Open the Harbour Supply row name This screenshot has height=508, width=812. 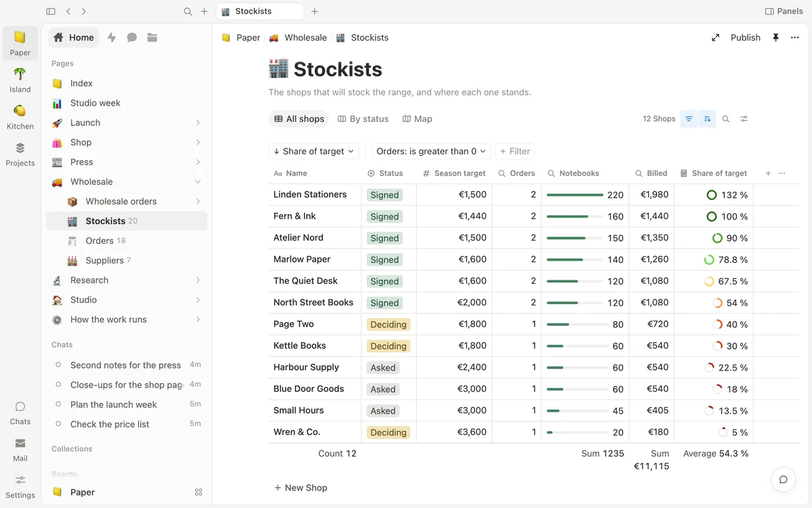coord(306,367)
